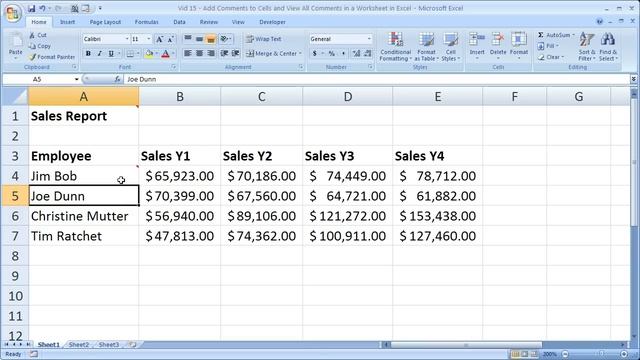Switch to the Formulas tab
Viewport: 640px width, 360px height.
[x=147, y=22]
